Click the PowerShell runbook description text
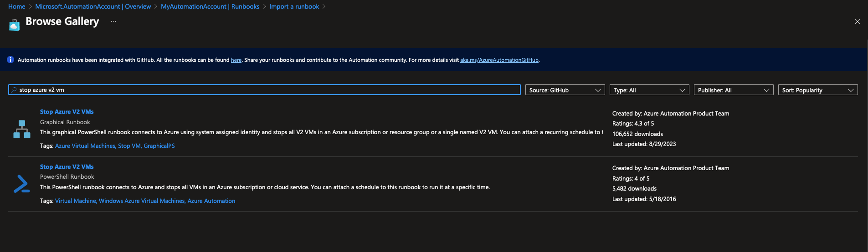The image size is (868, 252). point(265,187)
